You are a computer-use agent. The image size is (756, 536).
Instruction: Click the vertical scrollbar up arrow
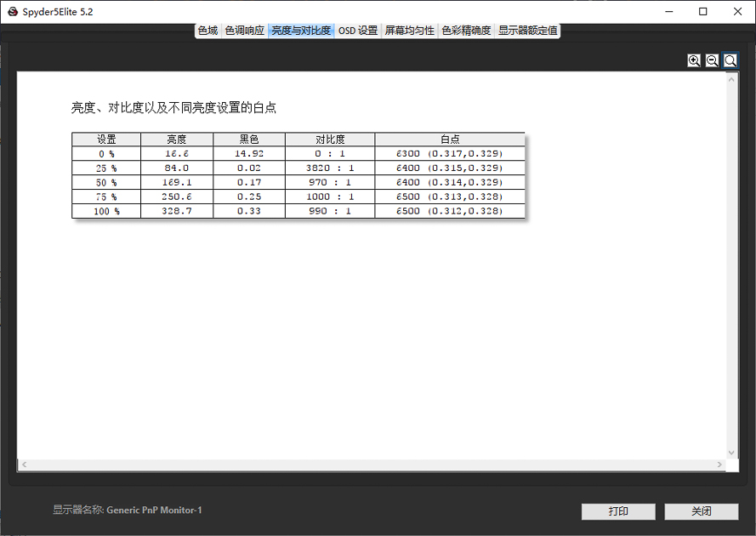click(731, 81)
